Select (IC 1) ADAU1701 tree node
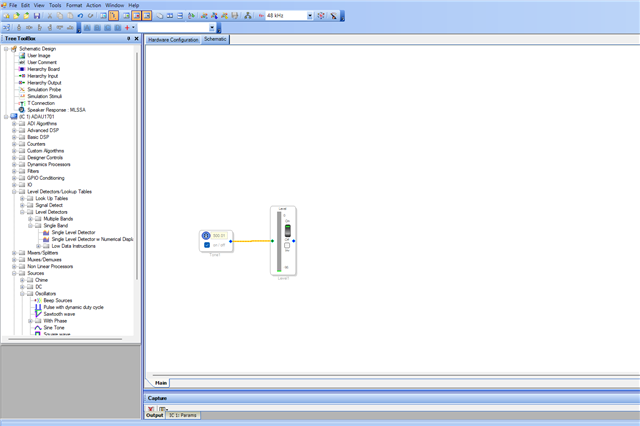Viewport: 640px width, 426px height. (x=32, y=117)
